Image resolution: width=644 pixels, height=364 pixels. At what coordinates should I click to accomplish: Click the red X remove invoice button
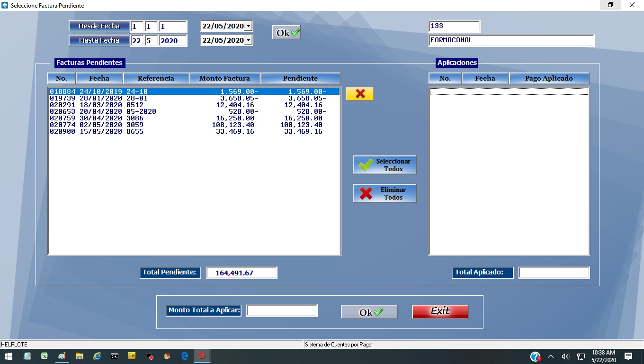360,94
